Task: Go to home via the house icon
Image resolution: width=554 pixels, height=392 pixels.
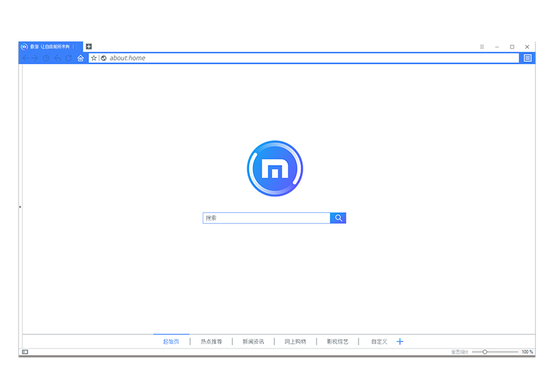Action: click(x=80, y=58)
